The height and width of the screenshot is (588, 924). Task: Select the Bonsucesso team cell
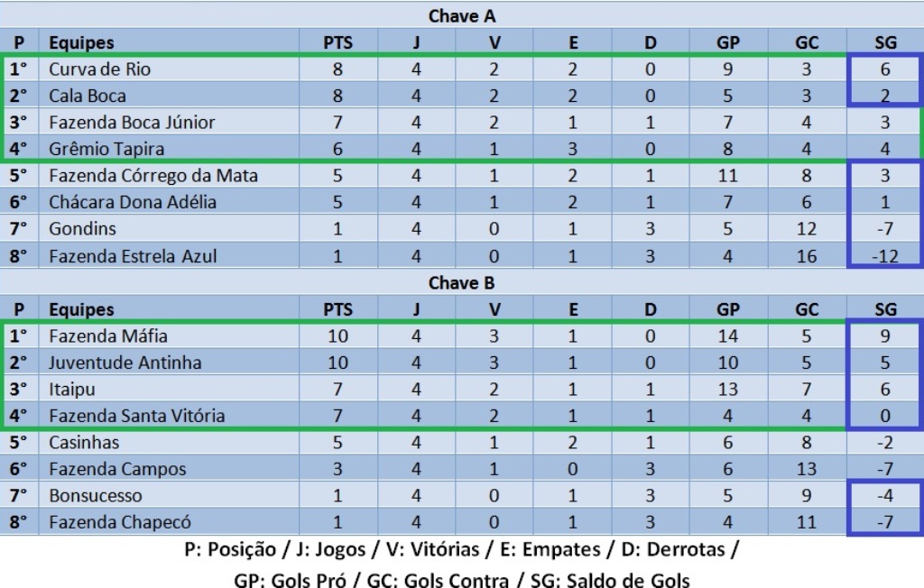[91, 495]
